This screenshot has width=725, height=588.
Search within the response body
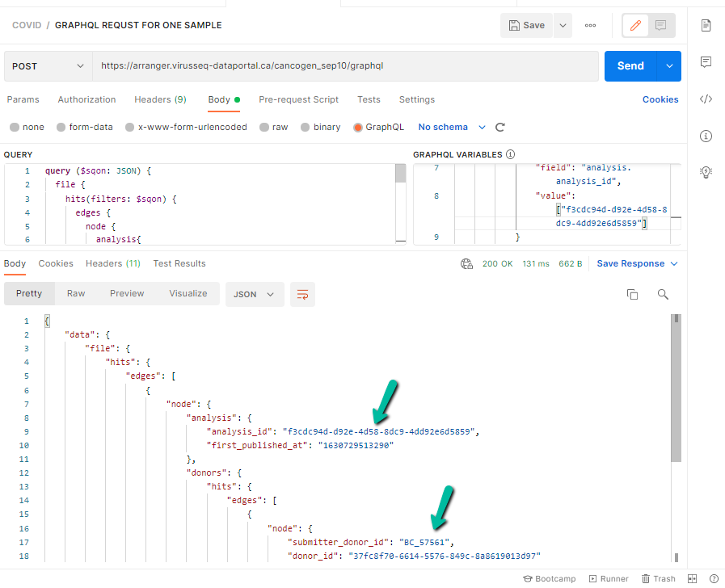pos(663,295)
